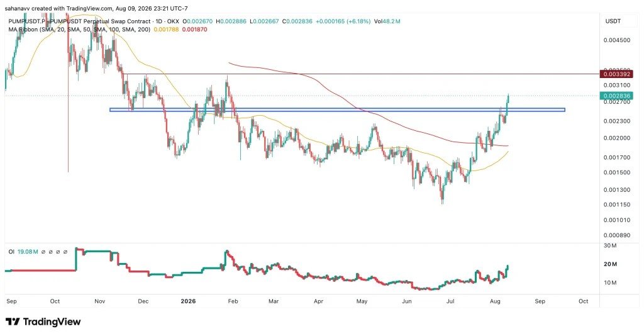Click the last empty-value symbol in OI legend
The height and width of the screenshot is (336, 644).
(65, 252)
